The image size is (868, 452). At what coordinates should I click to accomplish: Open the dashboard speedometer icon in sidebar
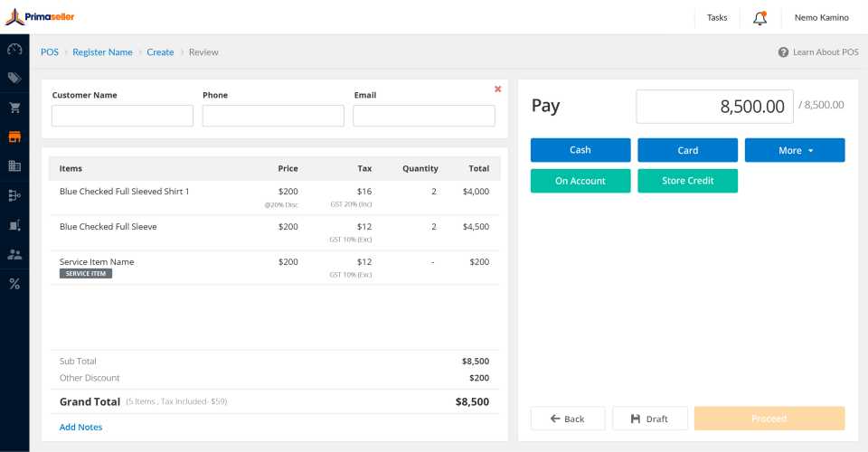pyautogui.click(x=14, y=49)
